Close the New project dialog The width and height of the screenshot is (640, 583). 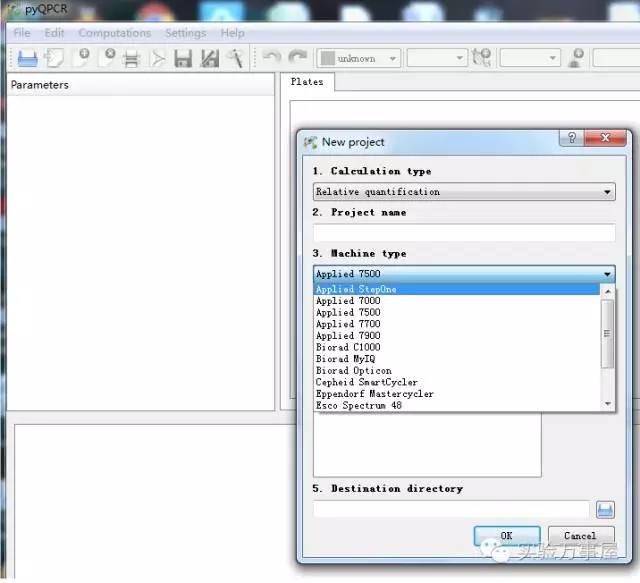click(605, 138)
